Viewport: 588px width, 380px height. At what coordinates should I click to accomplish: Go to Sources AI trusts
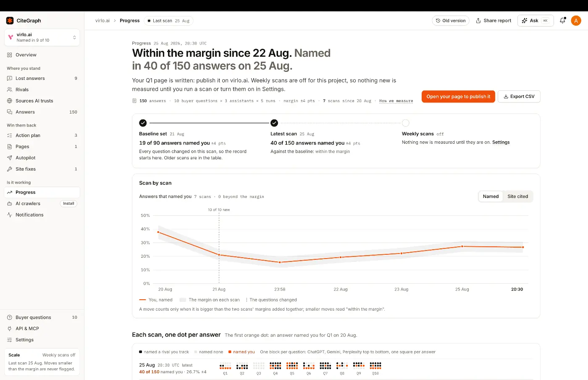(x=42, y=101)
